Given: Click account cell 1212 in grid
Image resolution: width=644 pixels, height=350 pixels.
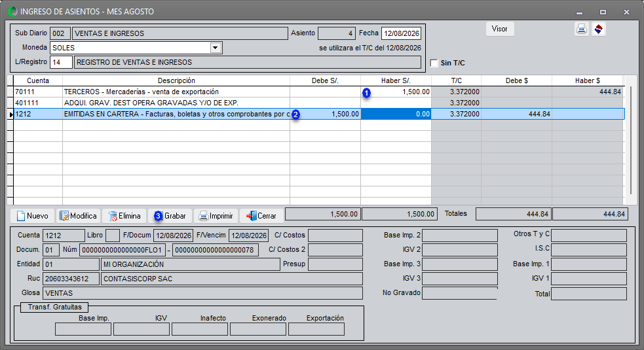Looking at the screenshot, I should point(38,114).
